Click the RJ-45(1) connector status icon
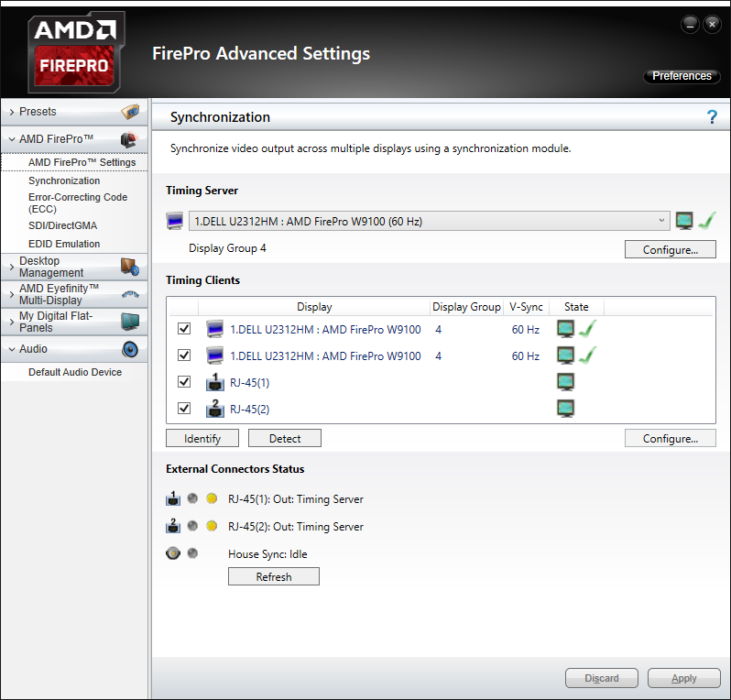Image resolution: width=731 pixels, height=700 pixels. click(x=172, y=499)
